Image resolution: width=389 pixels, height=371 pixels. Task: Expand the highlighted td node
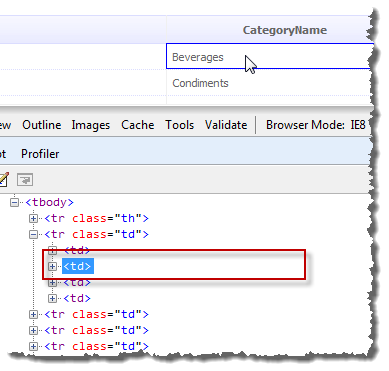(52, 266)
